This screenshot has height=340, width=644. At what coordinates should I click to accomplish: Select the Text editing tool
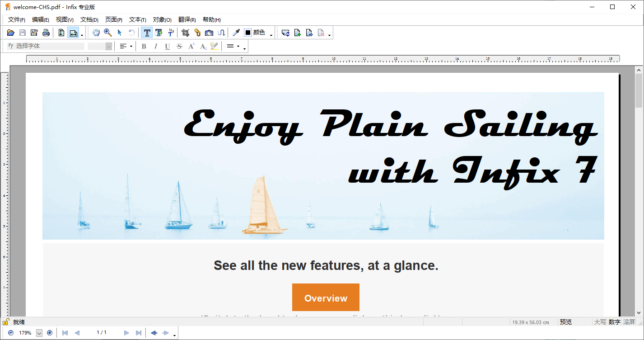coord(147,32)
